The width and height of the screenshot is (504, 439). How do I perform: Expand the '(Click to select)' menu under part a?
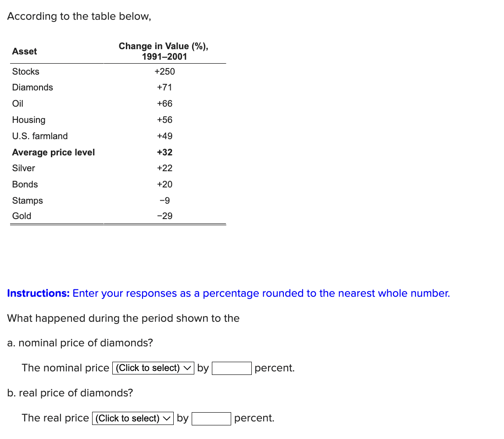(153, 368)
